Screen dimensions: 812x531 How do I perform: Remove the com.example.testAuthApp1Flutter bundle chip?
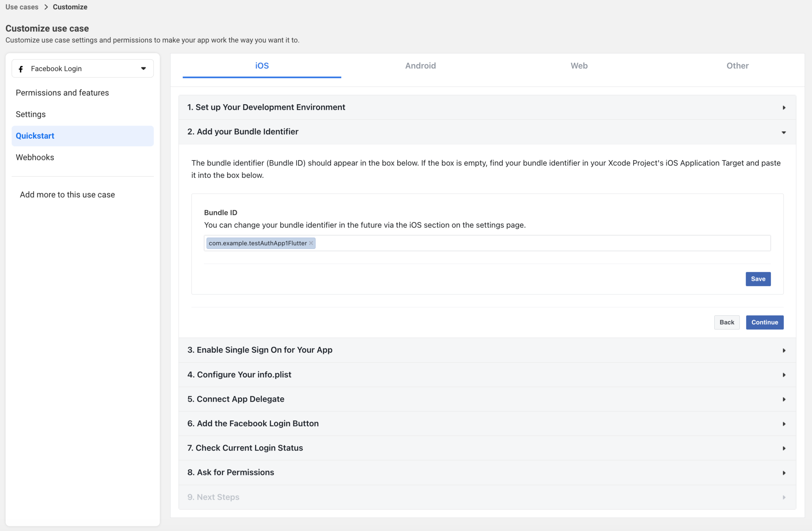tap(311, 243)
